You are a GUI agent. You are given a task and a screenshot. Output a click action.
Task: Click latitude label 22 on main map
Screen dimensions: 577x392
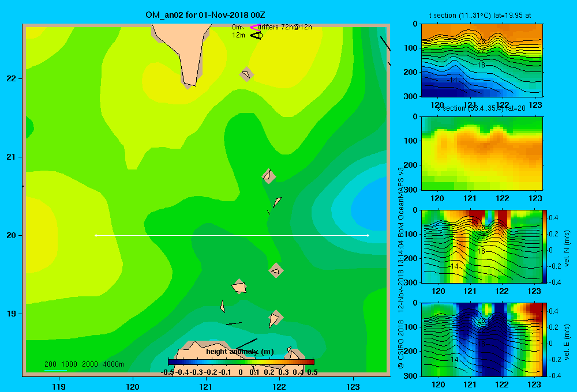[x=12, y=79]
